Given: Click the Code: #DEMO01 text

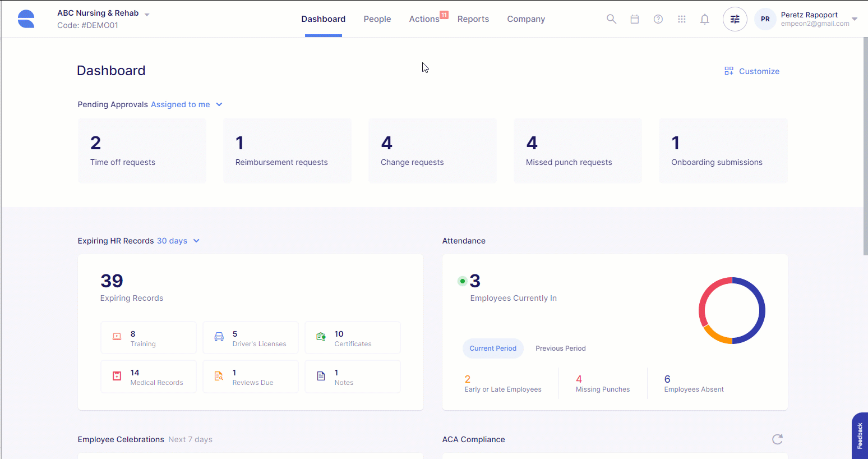Looking at the screenshot, I should tap(87, 25).
